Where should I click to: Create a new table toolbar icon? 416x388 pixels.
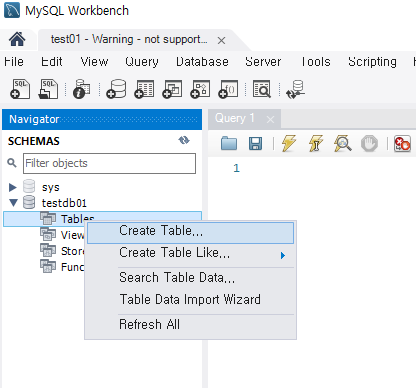144,89
